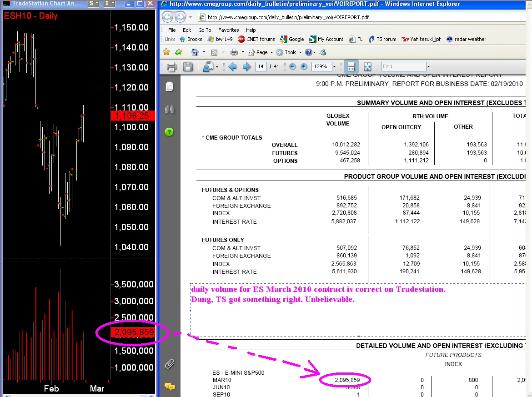Open the PDF Attachments paperclip panel
The height and width of the screenshot is (397, 532).
[x=170, y=364]
